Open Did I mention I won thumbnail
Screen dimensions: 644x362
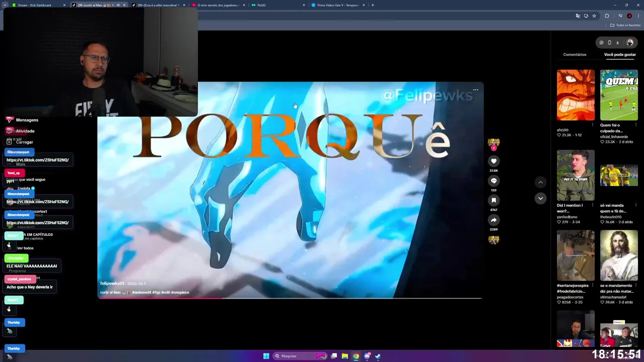[x=576, y=175]
